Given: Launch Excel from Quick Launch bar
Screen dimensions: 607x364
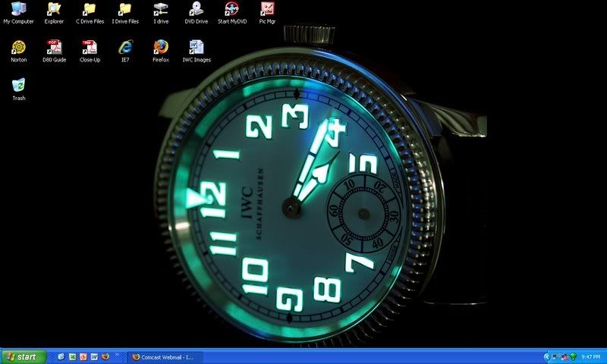Looking at the screenshot, I should (x=72, y=356).
